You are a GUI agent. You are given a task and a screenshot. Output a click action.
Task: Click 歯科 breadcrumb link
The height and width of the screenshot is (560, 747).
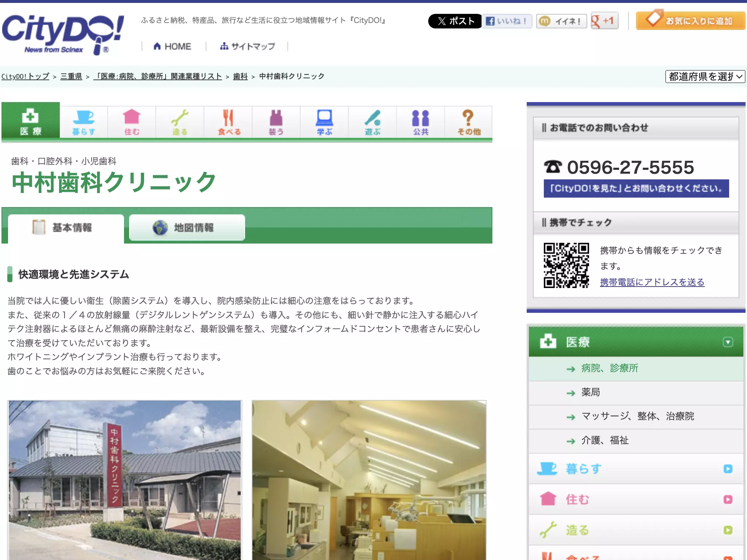(x=240, y=76)
